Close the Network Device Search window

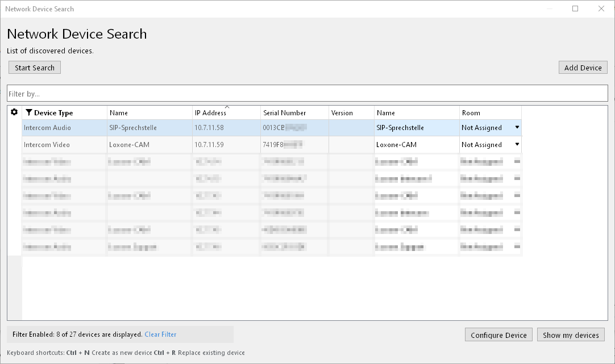pyautogui.click(x=601, y=9)
